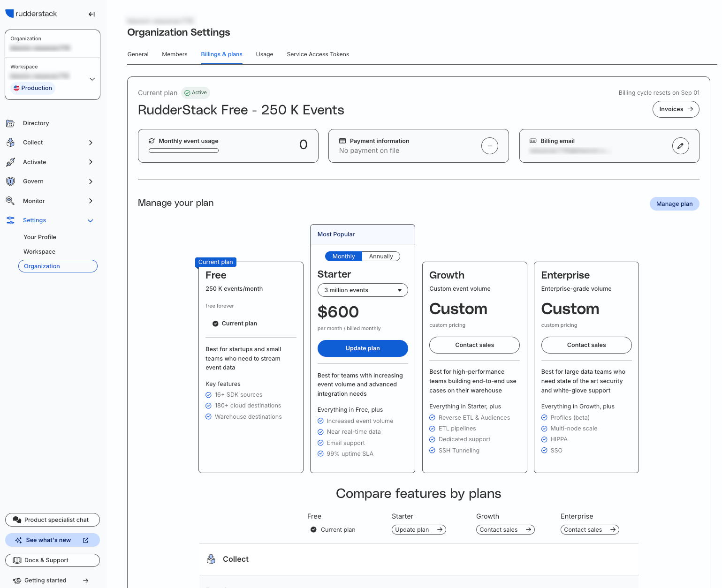The height and width of the screenshot is (588, 722).
Task: Select Organization settings item
Action: click(x=58, y=266)
